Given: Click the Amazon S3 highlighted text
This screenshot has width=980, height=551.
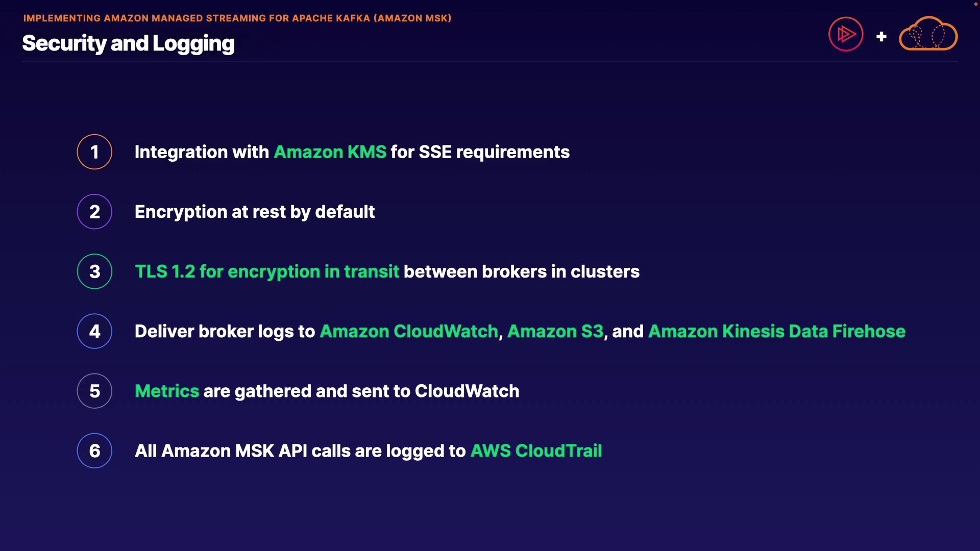Looking at the screenshot, I should pos(555,331).
